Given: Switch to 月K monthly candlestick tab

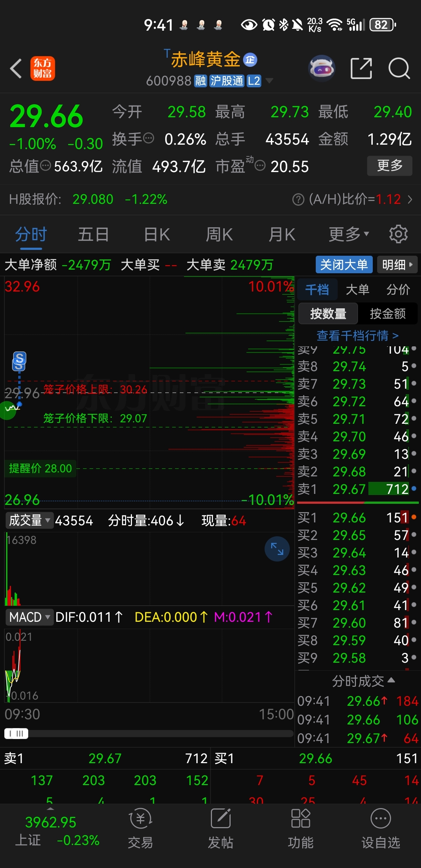Looking at the screenshot, I should 282,234.
